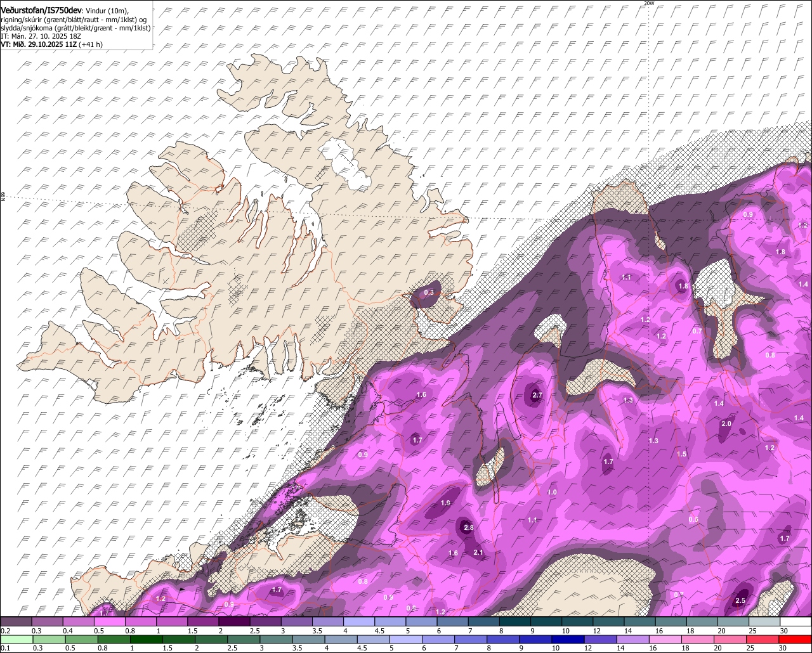This screenshot has width=812, height=653.
Task: Click the 1.9 precipitation value on the map
Action: (445, 503)
